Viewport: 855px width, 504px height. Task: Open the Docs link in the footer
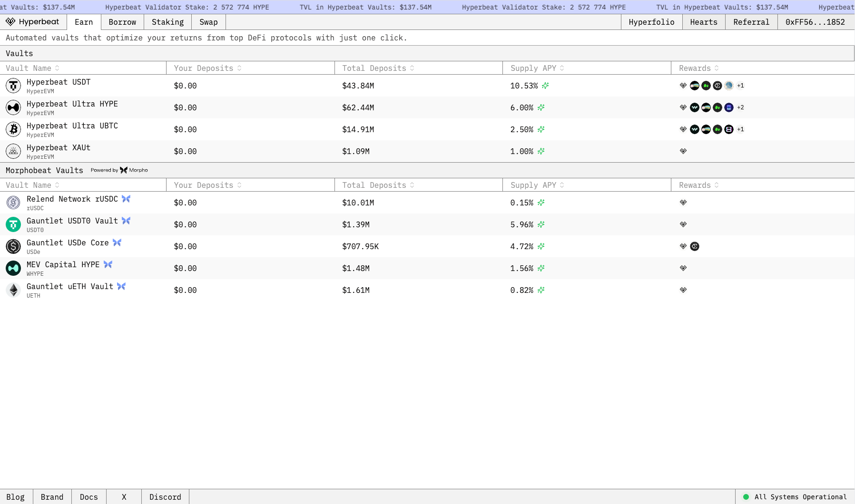point(88,497)
